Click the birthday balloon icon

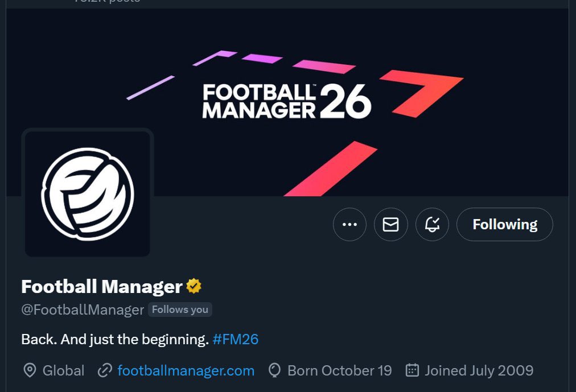coord(274,370)
